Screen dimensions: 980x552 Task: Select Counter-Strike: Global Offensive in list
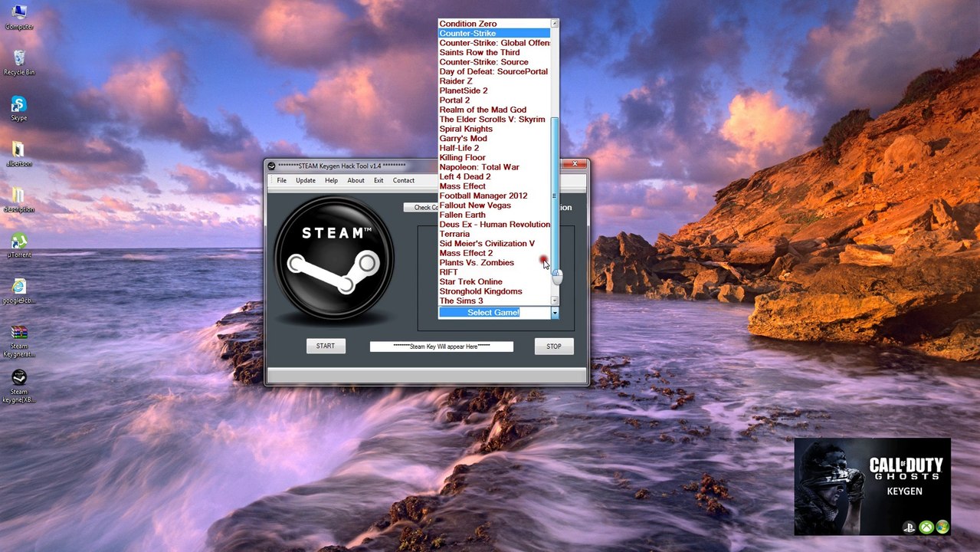[494, 43]
